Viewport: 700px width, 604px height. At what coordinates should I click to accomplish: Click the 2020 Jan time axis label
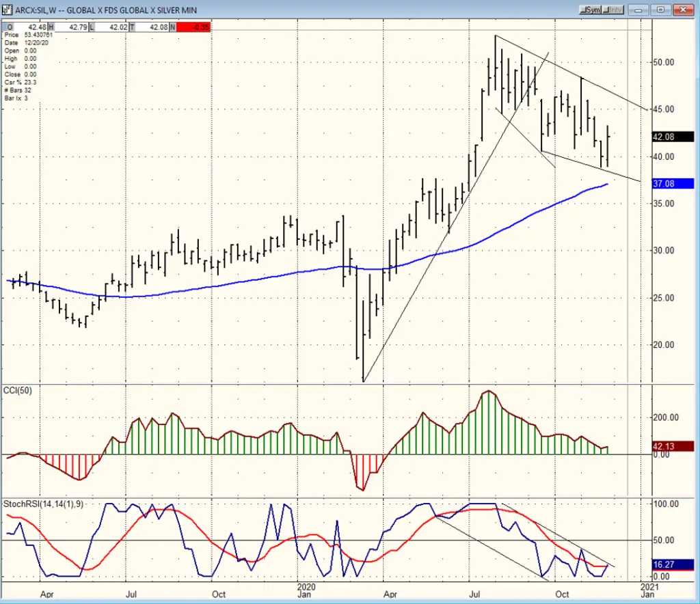[304, 590]
